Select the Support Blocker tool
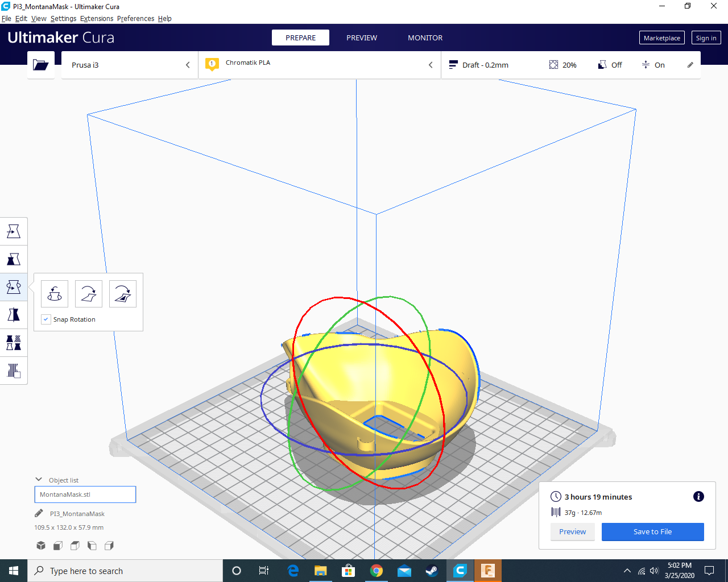Image resolution: width=728 pixels, height=582 pixels. click(x=14, y=371)
